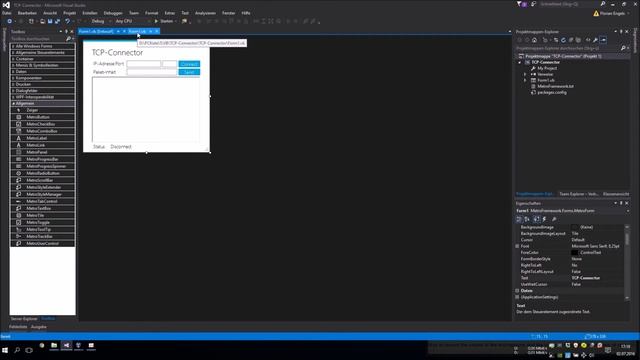Expand Alle Windows Forms toolbox group
The image size is (640, 360).
[42, 46]
